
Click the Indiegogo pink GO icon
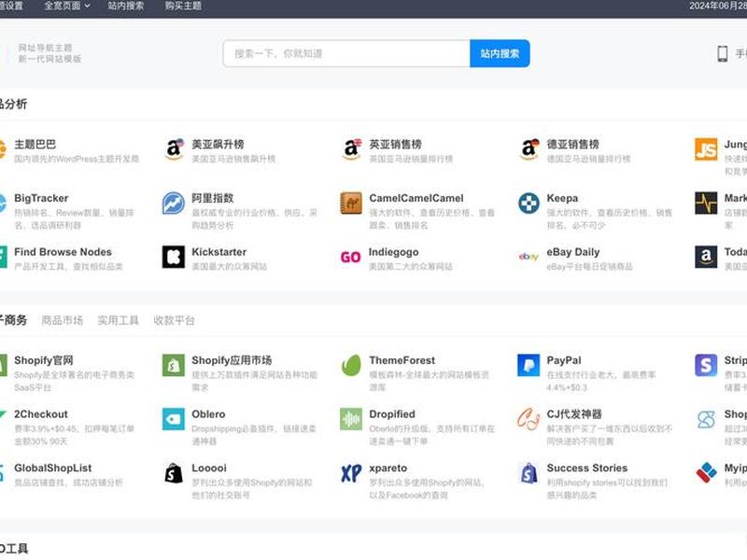click(351, 258)
